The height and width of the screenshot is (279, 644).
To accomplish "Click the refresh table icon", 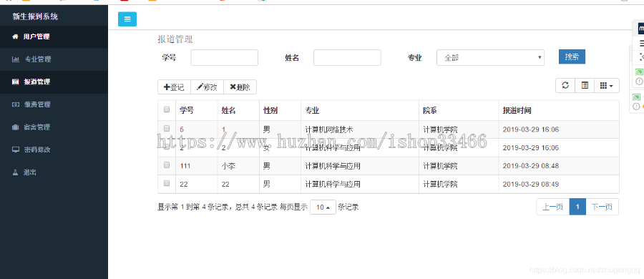I will 565,85.
